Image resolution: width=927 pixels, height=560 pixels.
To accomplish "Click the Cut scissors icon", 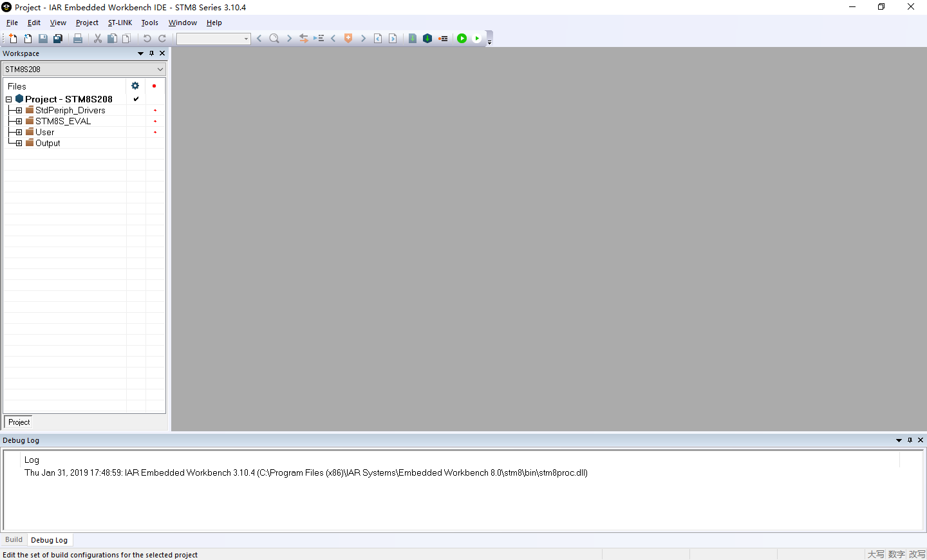I will pyautogui.click(x=98, y=39).
